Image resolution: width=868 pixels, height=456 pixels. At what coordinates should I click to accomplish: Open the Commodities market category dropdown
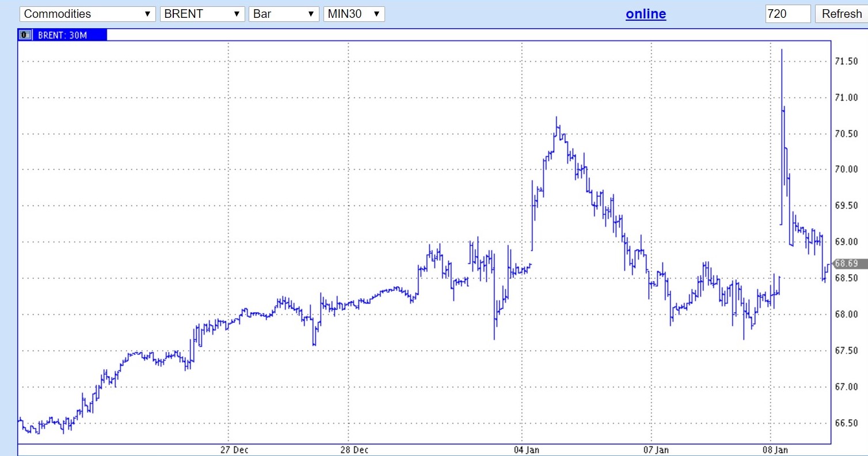tap(87, 14)
